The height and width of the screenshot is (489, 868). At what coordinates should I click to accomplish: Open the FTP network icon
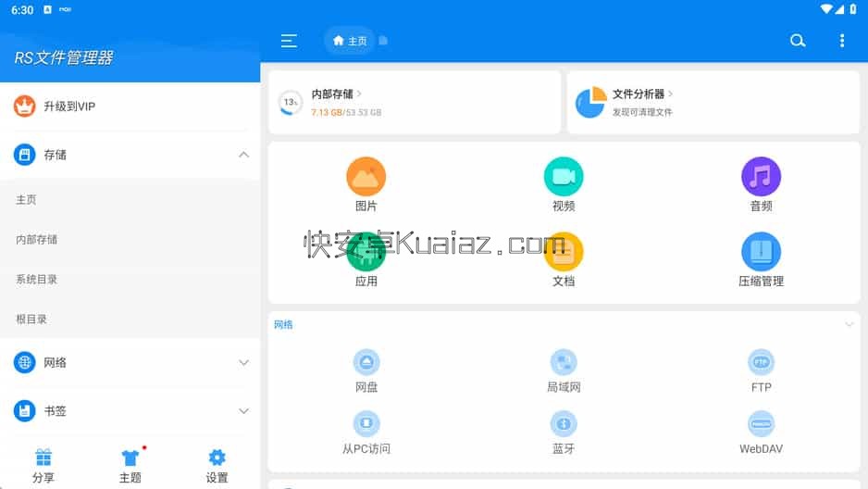761,362
